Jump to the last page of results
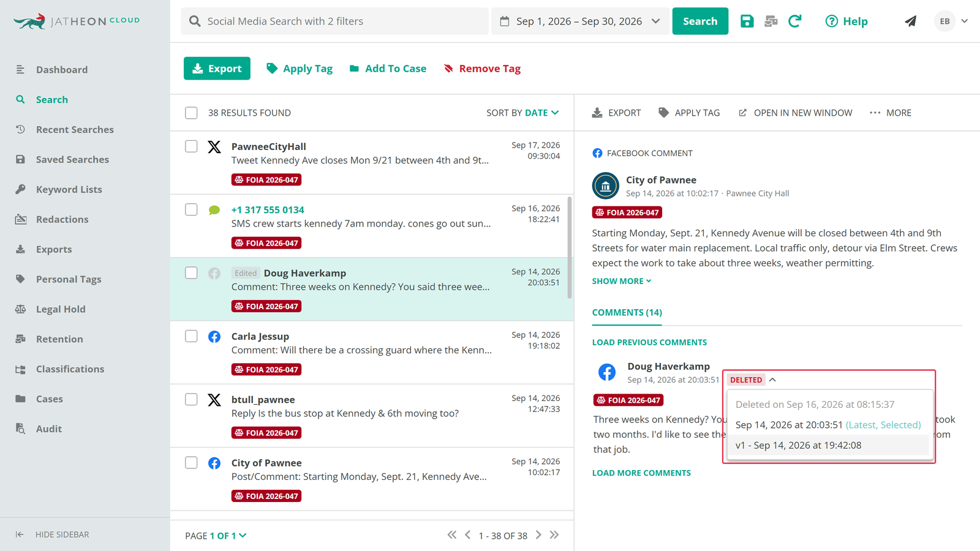Viewport: 980px width, 551px height. [554, 535]
